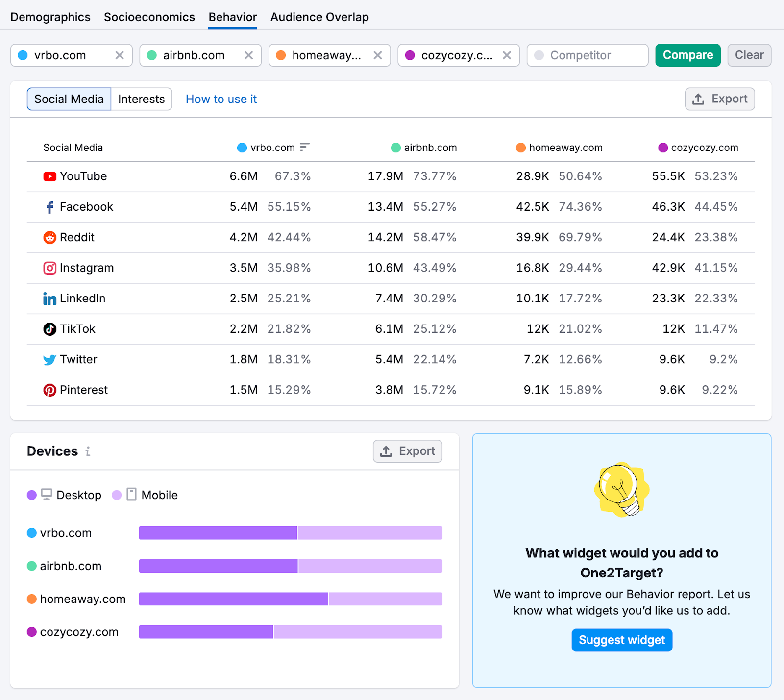Open the Devices info icon
This screenshot has height=700, width=784.
88,451
